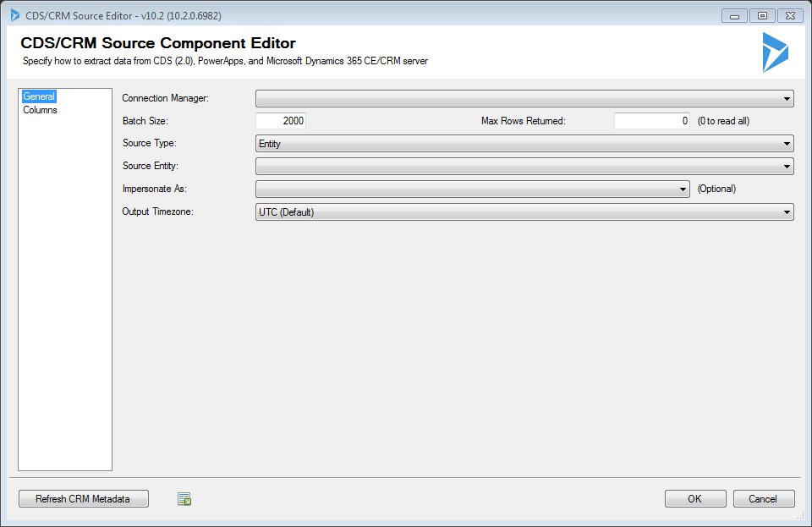Screen dimensions: 812x527
Task: Open the Source Type dropdown showing Entity
Action: [524, 144]
